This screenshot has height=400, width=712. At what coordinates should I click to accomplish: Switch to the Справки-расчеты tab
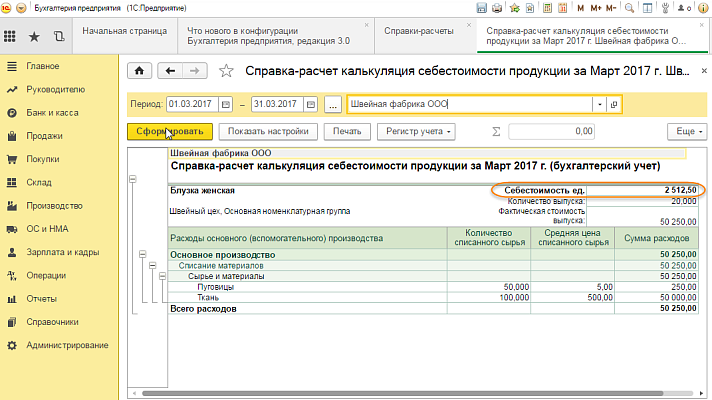[x=420, y=31]
